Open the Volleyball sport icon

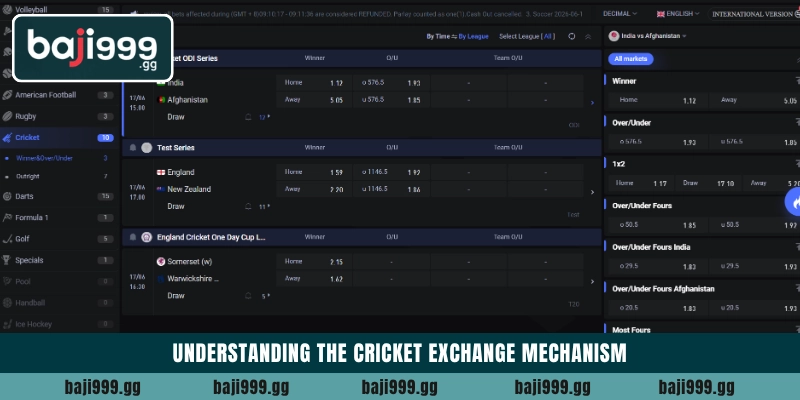7,10
